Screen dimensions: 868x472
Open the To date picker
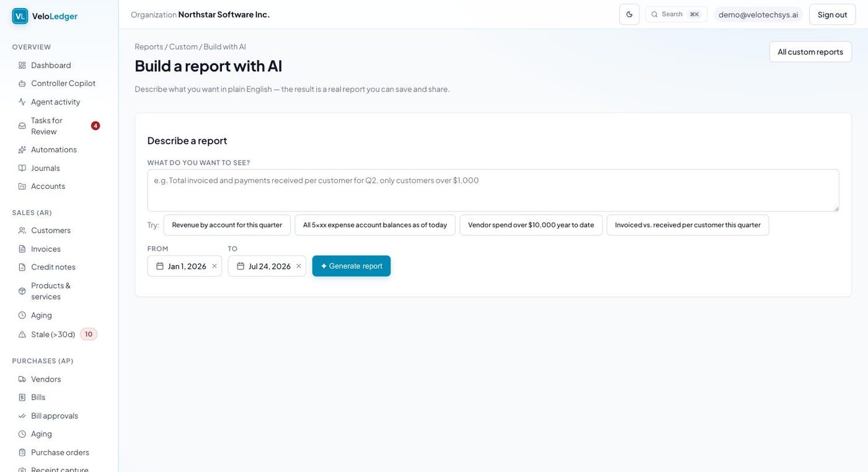[267, 266]
